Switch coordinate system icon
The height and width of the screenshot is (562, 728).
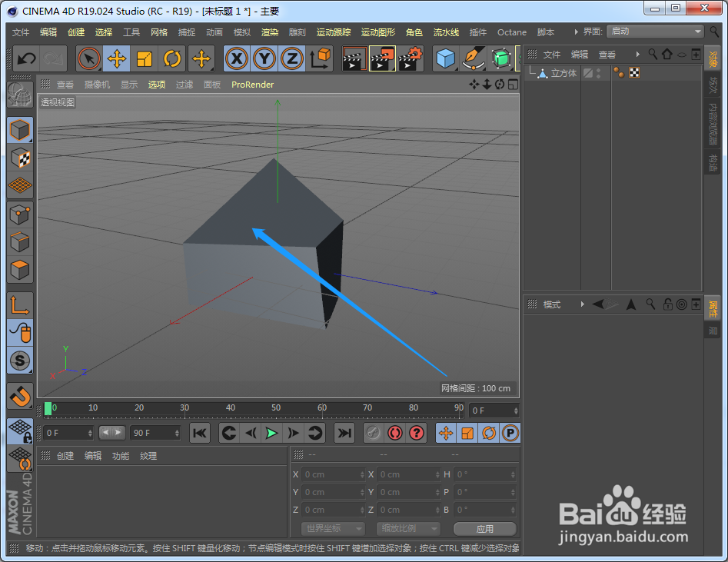pos(320,58)
